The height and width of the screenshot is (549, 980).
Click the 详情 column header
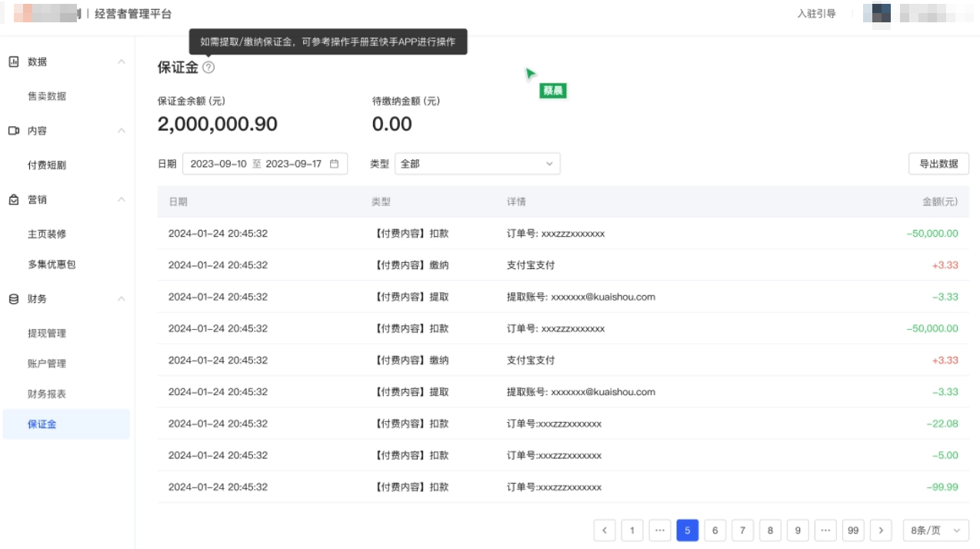[x=516, y=201]
